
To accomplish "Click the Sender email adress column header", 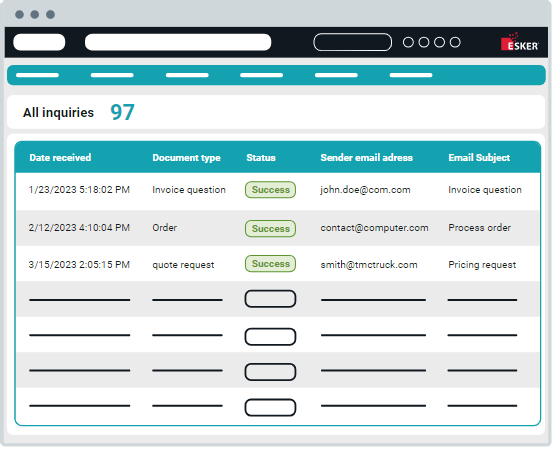I will (367, 158).
